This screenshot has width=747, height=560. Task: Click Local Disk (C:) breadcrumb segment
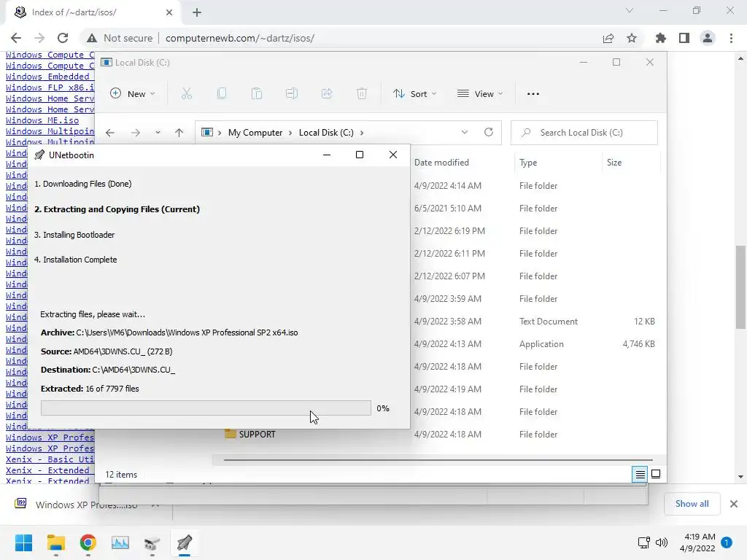[326, 133]
